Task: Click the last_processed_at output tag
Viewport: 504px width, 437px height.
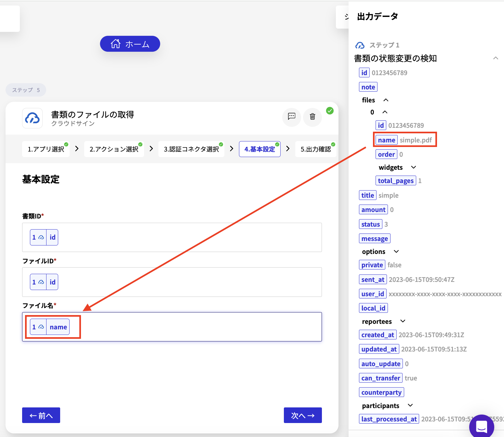Action: point(389,419)
